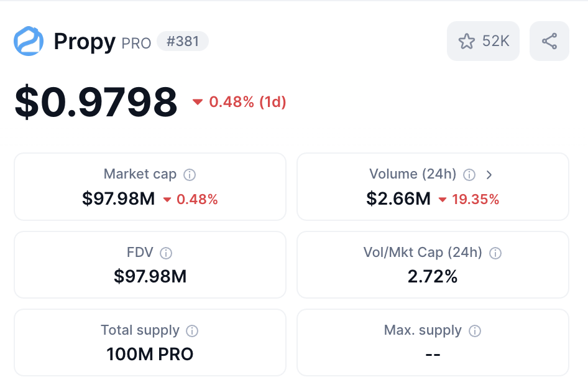
Task: Click the $97.98M market cap value
Action: tap(118, 199)
